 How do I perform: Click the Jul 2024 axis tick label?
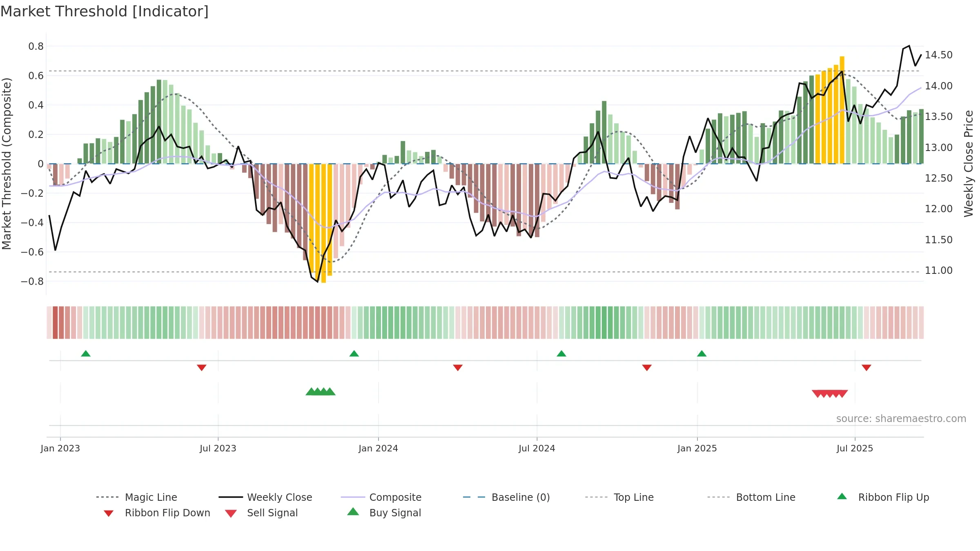[x=537, y=448]
